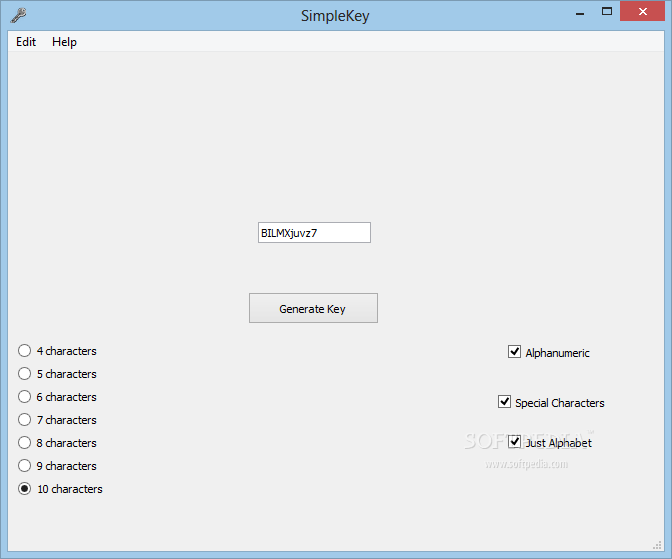The height and width of the screenshot is (559, 672).
Task: Click the window resize grip corner
Action: [657, 545]
